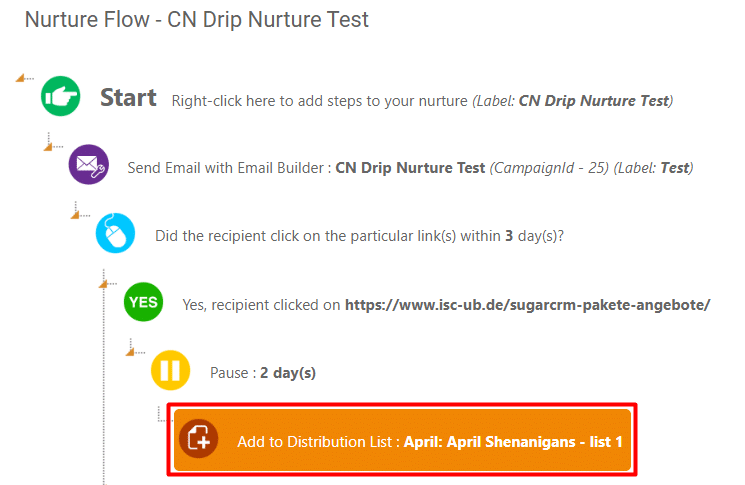The width and height of the screenshot is (745, 485).
Task: Select the 'Did the recipient click' condition text
Action: pos(359,236)
